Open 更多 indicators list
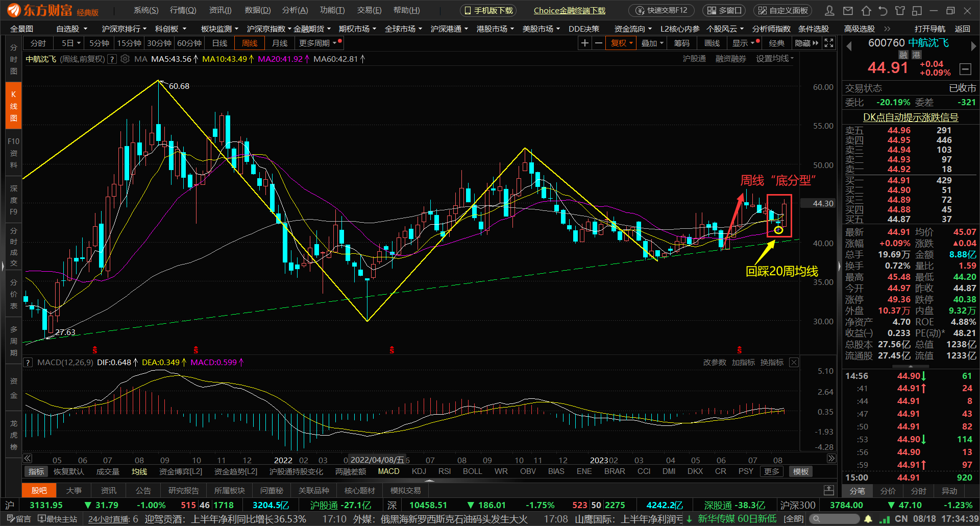The width and height of the screenshot is (980, 526). point(772,471)
